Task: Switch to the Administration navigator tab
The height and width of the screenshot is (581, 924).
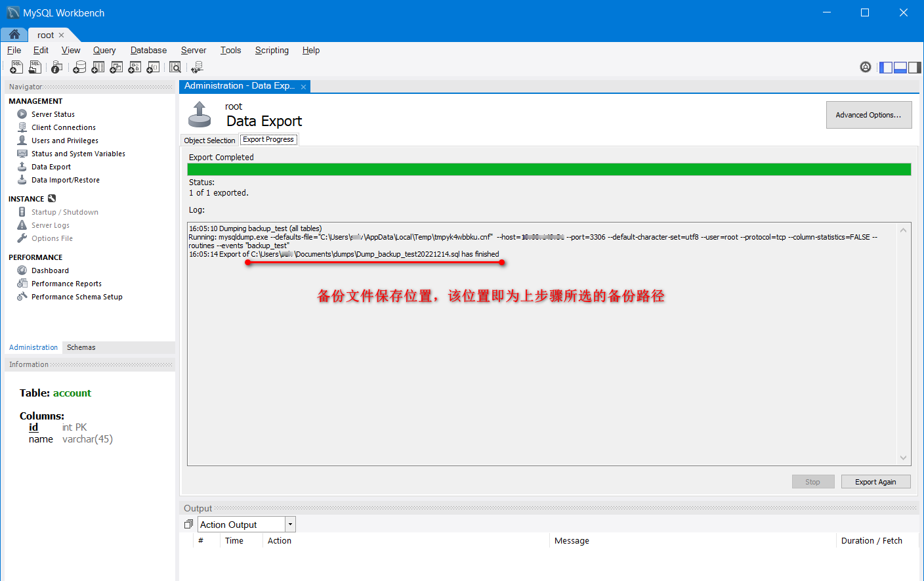Action: coord(33,347)
